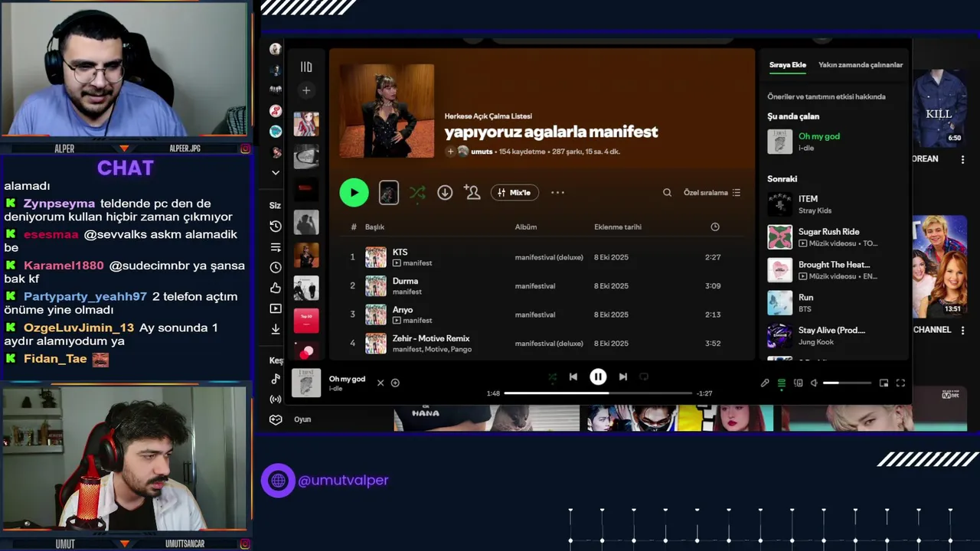The height and width of the screenshot is (551, 980).
Task: Sort by the duration clock header
Action: click(715, 227)
